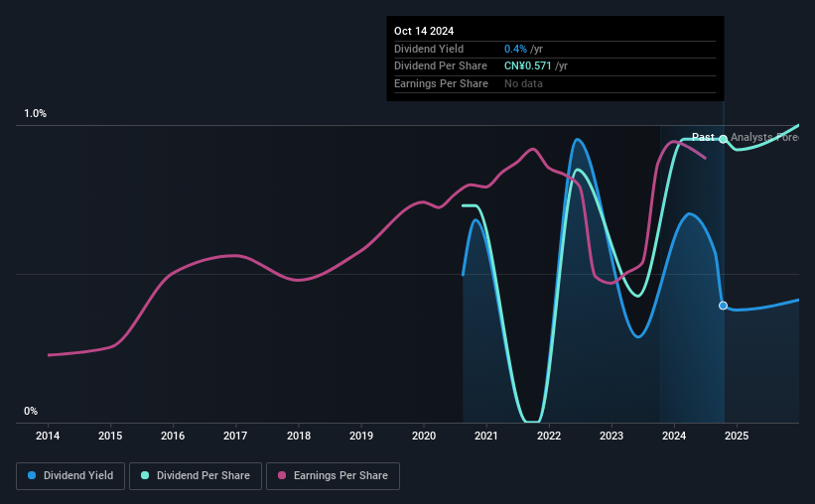
Task: Click the 2017 x-axis year label
Action: [235, 436]
